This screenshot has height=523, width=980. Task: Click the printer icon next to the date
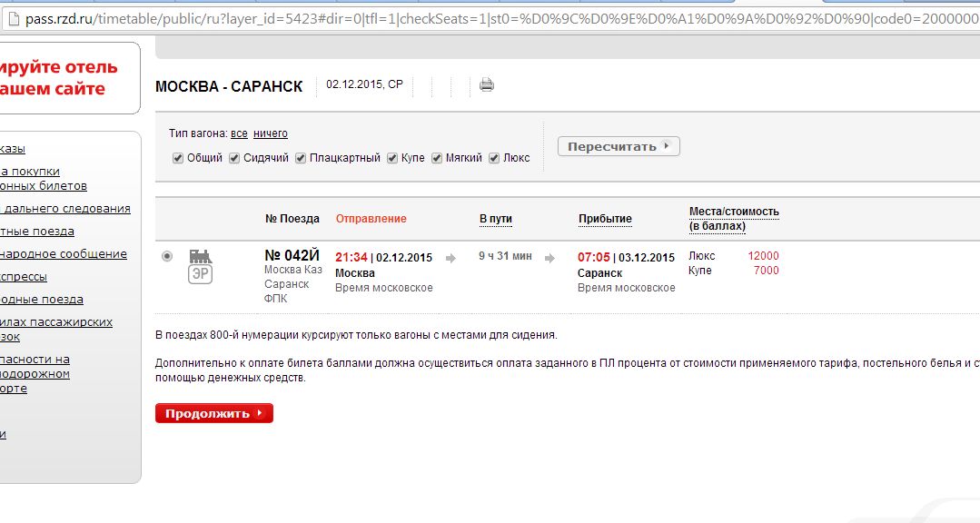point(487,85)
